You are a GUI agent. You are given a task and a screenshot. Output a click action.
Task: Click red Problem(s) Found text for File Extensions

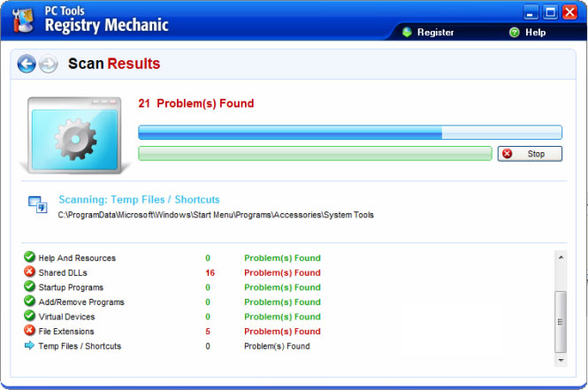[282, 331]
